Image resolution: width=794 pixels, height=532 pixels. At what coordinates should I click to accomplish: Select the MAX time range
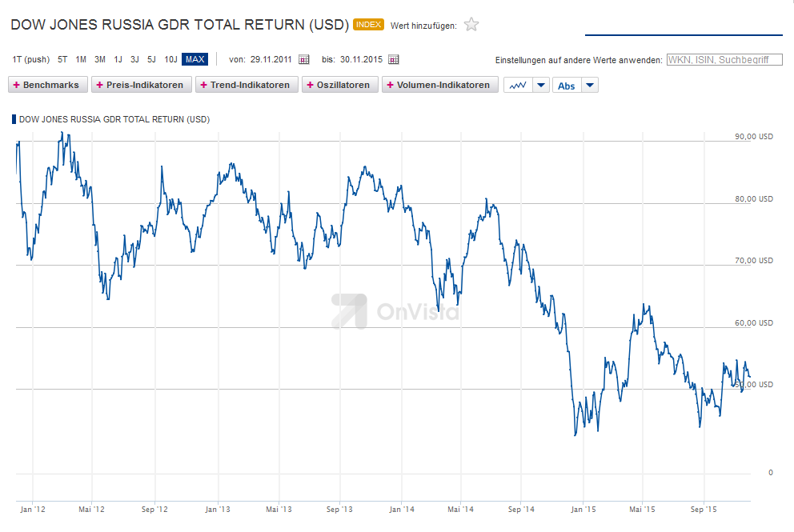[x=195, y=60]
